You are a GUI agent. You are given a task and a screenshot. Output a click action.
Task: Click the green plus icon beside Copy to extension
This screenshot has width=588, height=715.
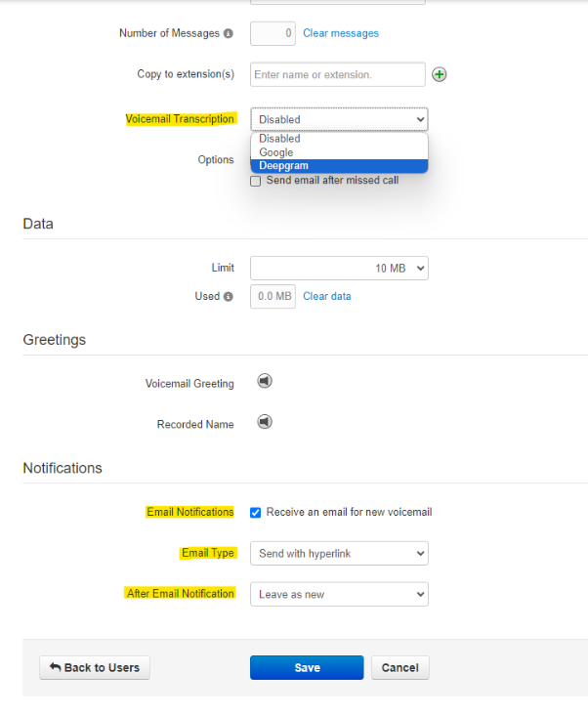[x=439, y=74]
